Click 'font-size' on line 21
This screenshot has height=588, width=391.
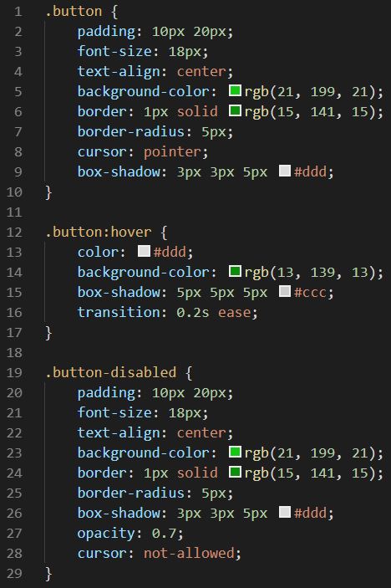click(114, 413)
